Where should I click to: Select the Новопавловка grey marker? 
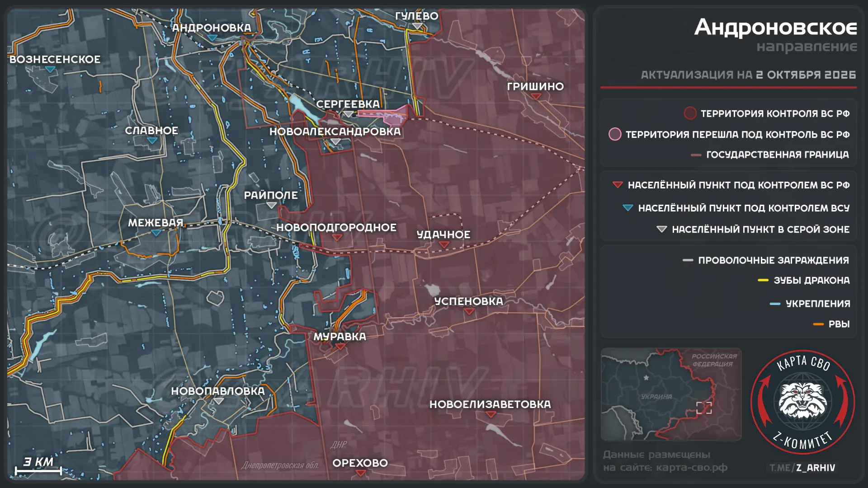coord(218,401)
